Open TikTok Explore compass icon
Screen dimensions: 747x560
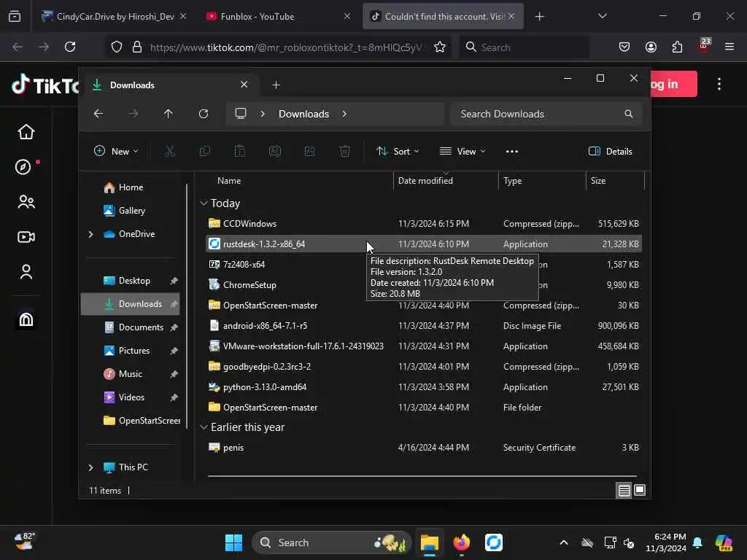23,167
